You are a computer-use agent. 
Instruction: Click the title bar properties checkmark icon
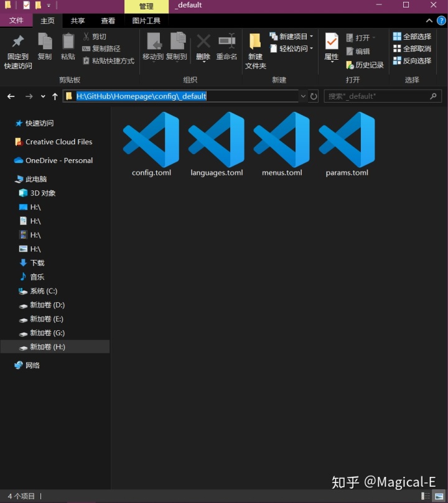(x=26, y=5)
